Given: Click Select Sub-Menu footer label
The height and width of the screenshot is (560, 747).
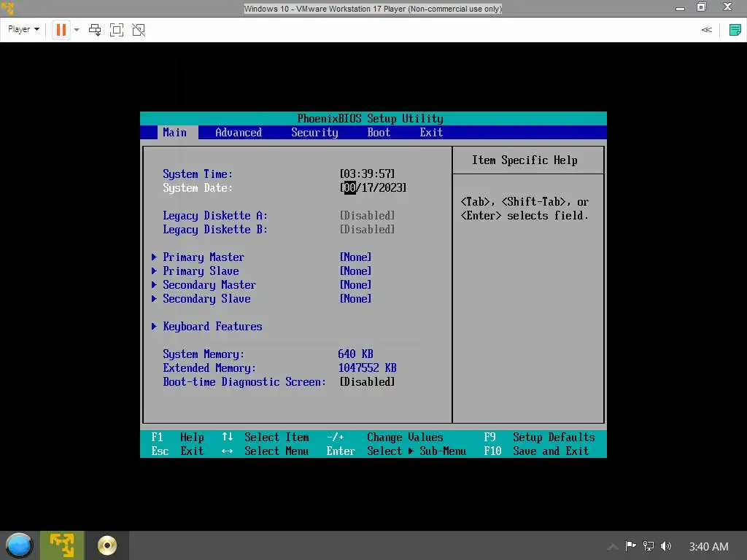Looking at the screenshot, I should point(417,451).
